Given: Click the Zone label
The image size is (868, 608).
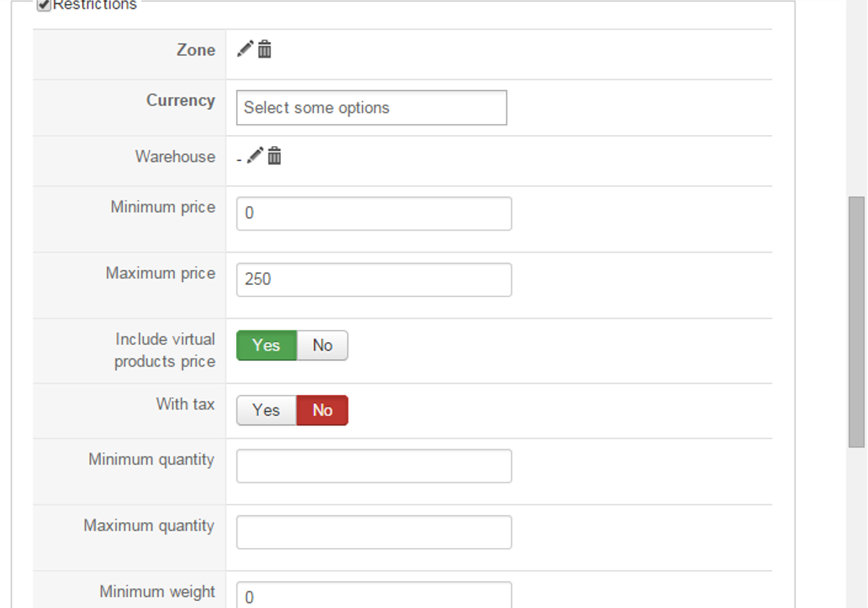Looking at the screenshot, I should (196, 50).
